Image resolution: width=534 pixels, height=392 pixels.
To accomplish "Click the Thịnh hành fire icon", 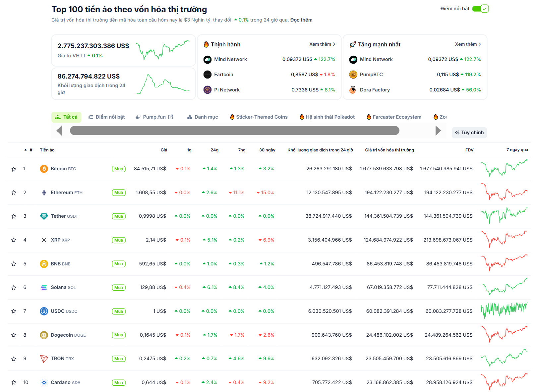I will [206, 44].
